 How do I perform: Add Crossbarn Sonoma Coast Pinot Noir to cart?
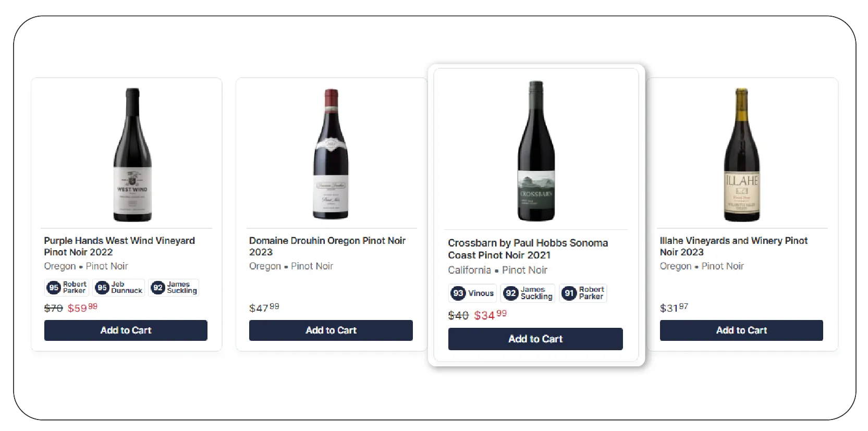[x=535, y=339]
